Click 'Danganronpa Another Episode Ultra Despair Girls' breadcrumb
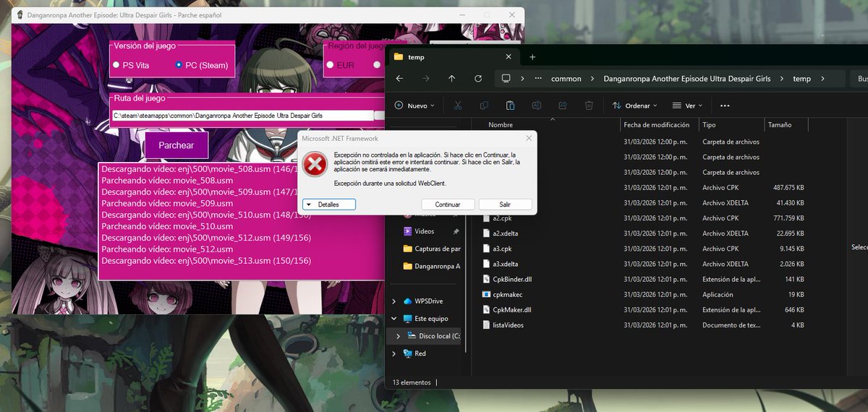Image resolution: width=868 pixels, height=412 pixels. coord(686,78)
